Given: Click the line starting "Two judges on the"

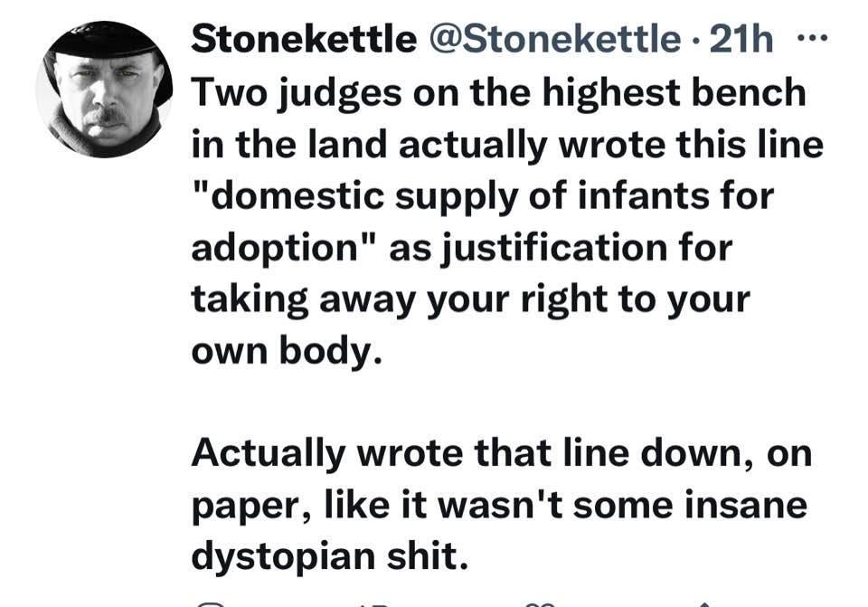Looking at the screenshot, I should [498, 91].
